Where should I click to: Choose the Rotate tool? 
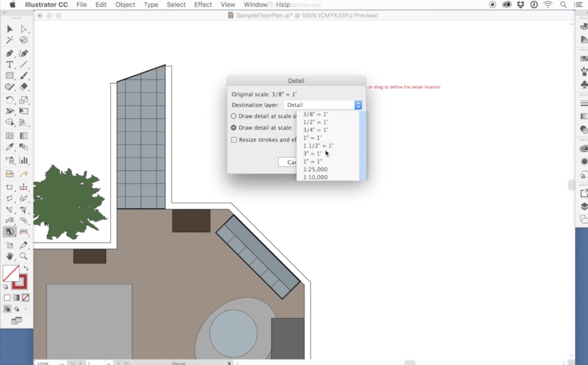[x=10, y=100]
